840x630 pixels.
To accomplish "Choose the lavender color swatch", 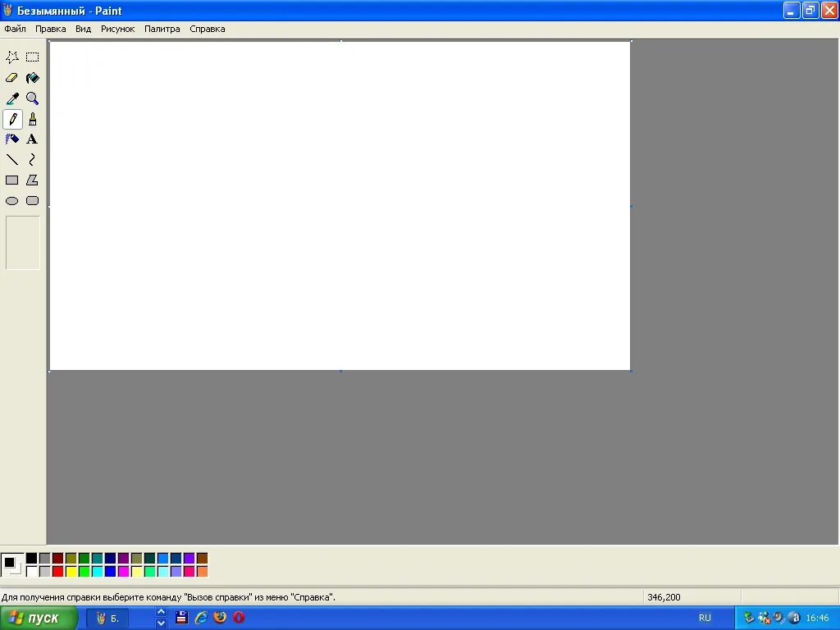I will tap(176, 572).
